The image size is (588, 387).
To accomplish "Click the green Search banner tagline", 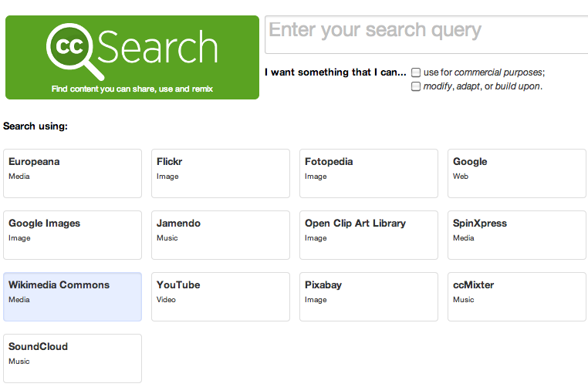I will point(132,89).
